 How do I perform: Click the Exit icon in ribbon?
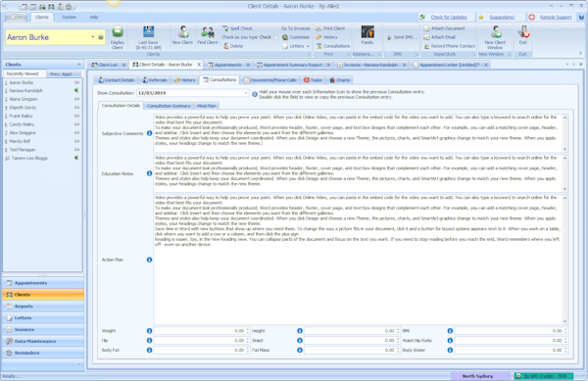point(523,32)
